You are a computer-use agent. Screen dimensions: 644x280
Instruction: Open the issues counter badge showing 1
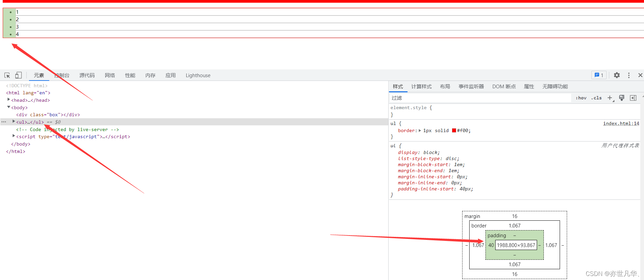pyautogui.click(x=599, y=75)
